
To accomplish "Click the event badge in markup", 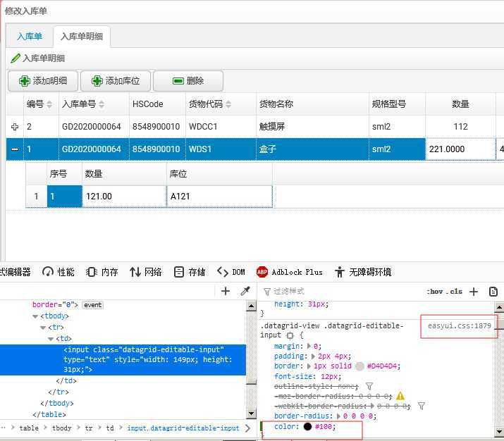I will [x=93, y=305].
